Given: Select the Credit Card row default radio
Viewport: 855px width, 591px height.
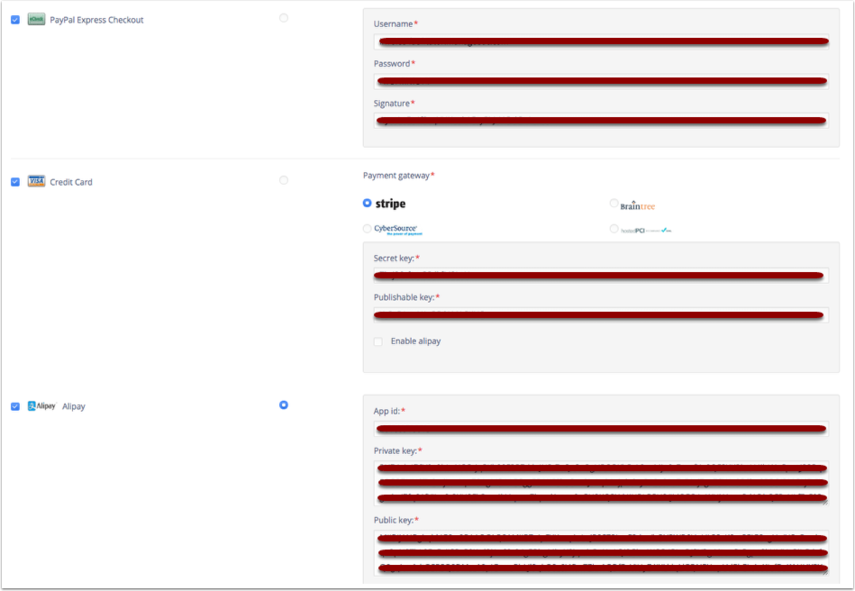Looking at the screenshot, I should click(x=284, y=180).
